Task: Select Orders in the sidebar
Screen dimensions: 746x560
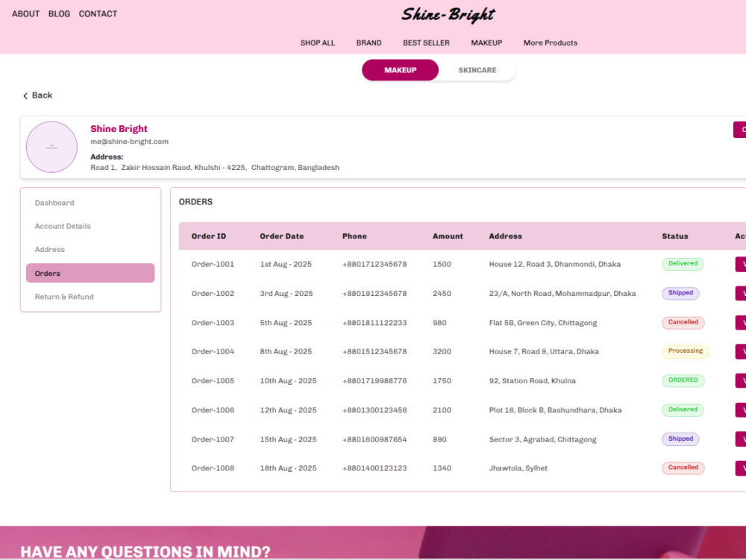Action: click(x=90, y=274)
